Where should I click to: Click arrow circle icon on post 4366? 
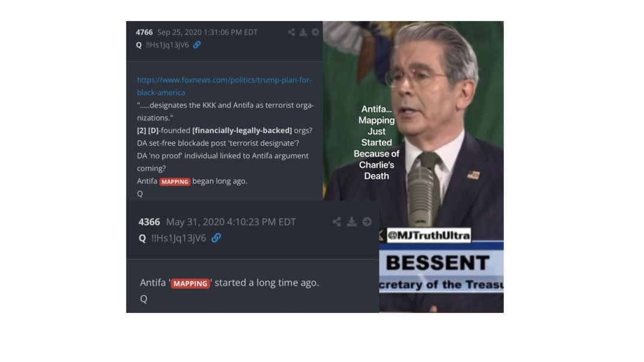(x=367, y=222)
